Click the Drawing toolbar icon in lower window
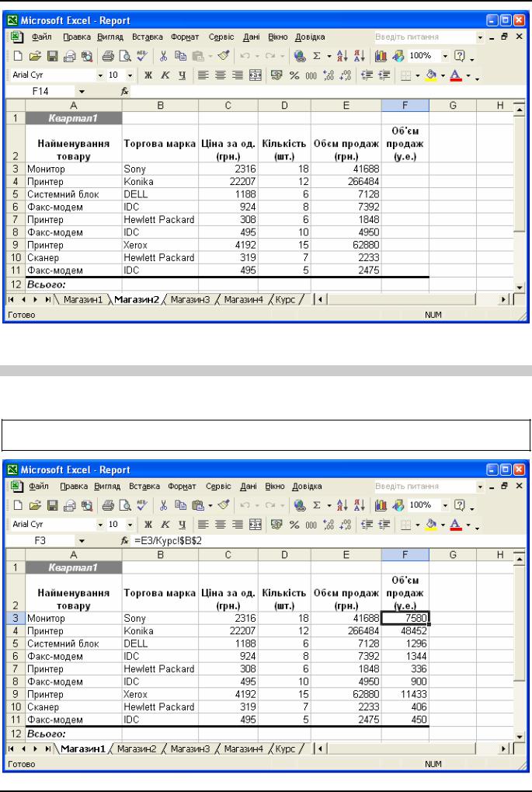 [398, 506]
